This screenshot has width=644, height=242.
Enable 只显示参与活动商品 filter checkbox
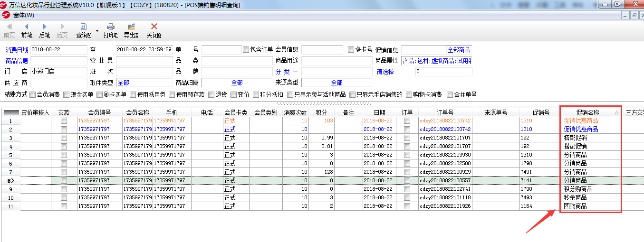tap(289, 94)
